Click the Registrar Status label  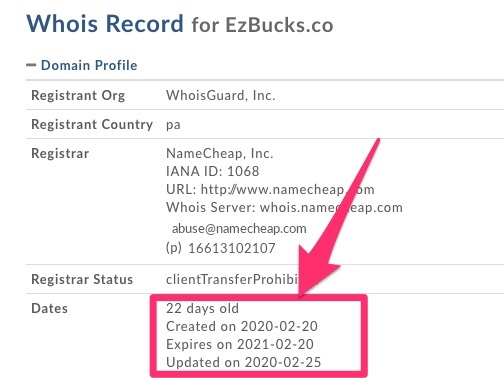point(82,279)
